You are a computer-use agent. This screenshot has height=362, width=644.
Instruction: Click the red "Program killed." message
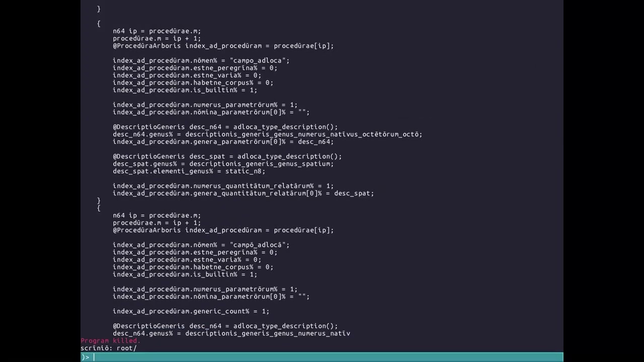(x=111, y=340)
